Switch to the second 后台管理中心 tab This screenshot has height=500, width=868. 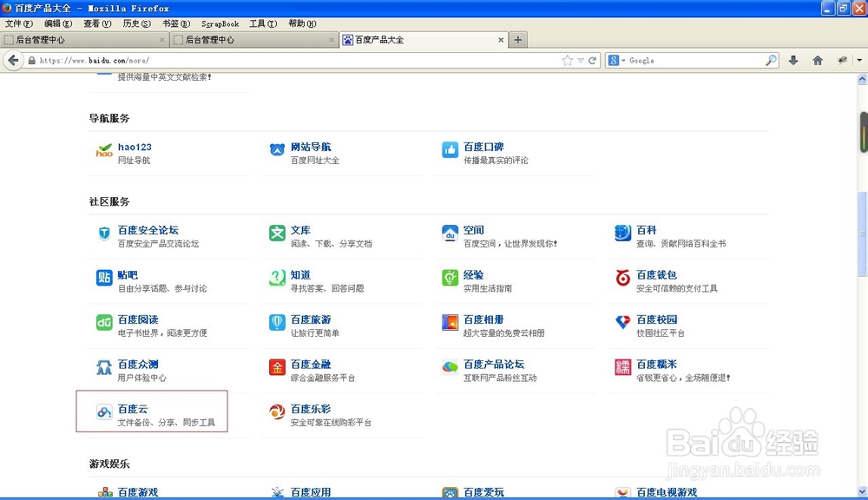point(253,40)
